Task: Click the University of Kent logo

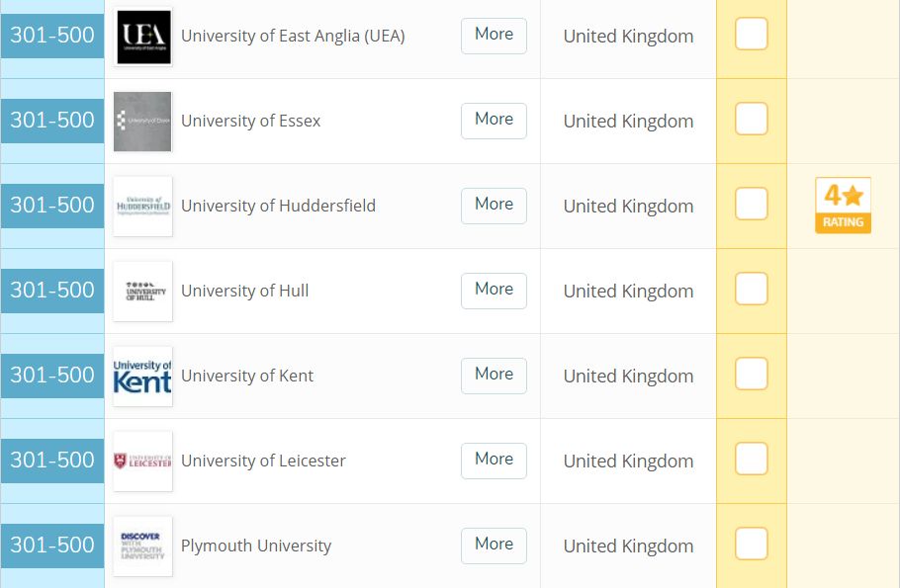Action: [x=143, y=376]
